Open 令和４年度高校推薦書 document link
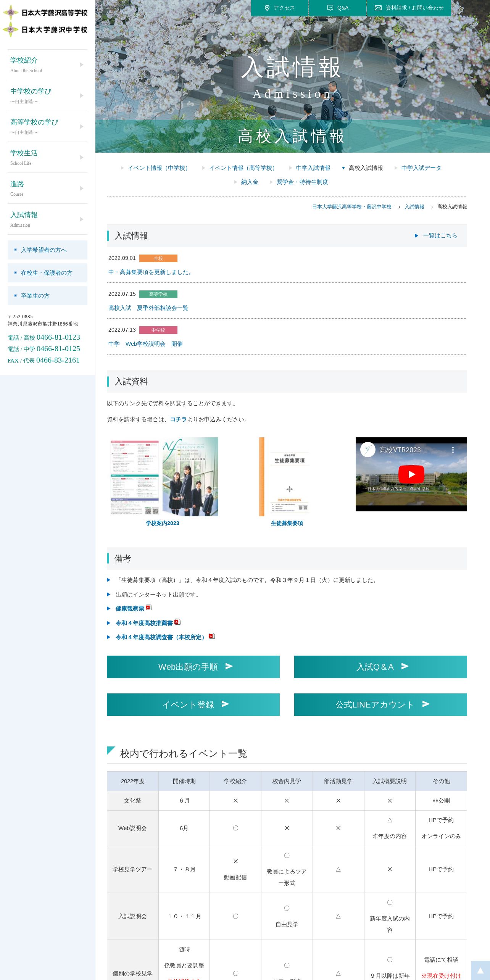The width and height of the screenshot is (490, 980). 144,623
